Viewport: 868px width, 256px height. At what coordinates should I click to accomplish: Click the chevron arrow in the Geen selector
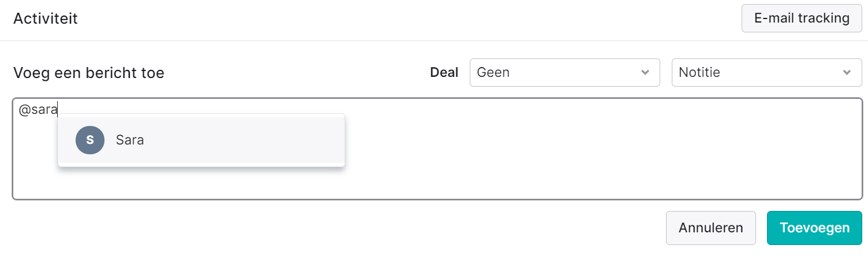(645, 73)
